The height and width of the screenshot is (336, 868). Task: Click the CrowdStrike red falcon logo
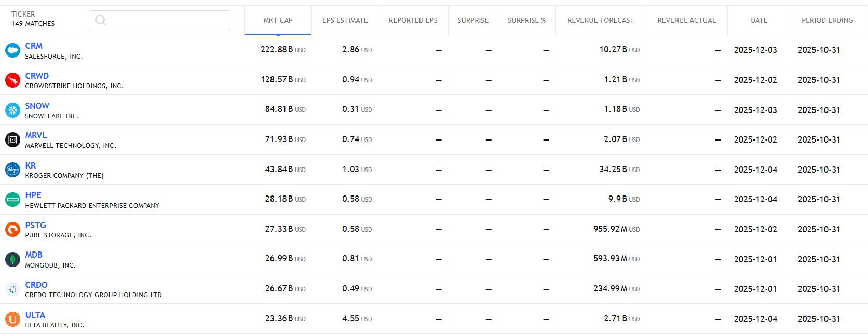[12, 80]
